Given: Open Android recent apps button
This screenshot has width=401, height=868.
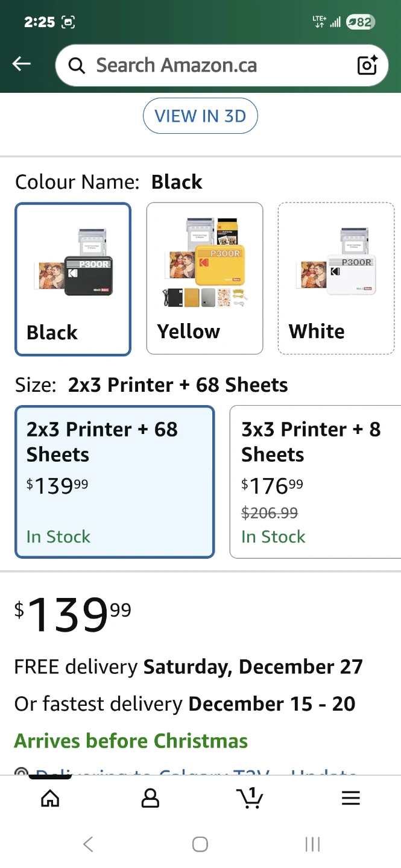Looking at the screenshot, I should 312,844.
